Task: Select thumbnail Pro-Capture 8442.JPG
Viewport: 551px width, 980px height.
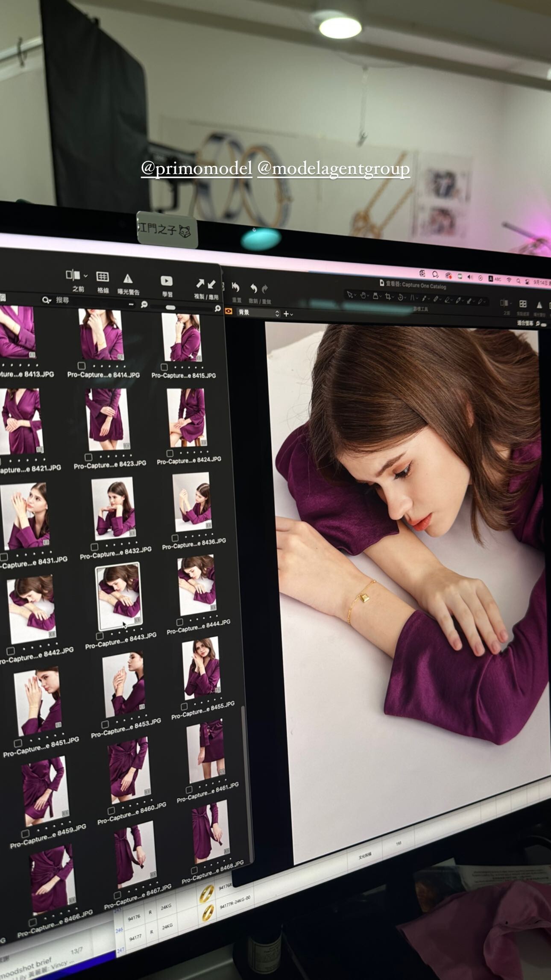Action: tap(32, 609)
